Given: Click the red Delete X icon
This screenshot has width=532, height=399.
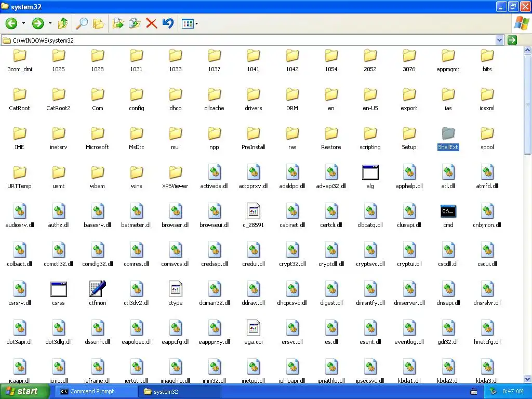Looking at the screenshot, I should 151,23.
